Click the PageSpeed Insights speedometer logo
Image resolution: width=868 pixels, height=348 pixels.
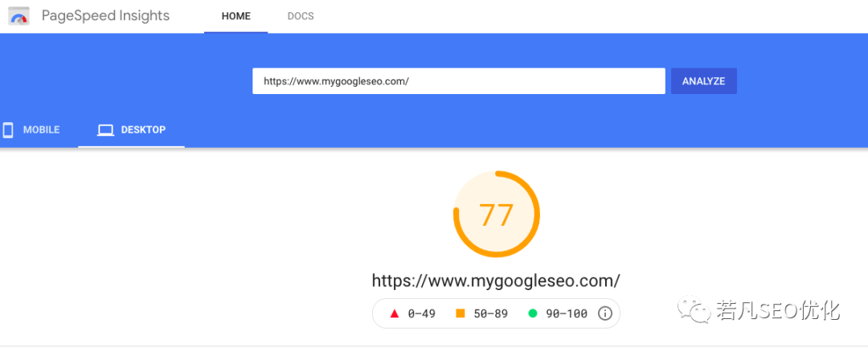point(18,15)
